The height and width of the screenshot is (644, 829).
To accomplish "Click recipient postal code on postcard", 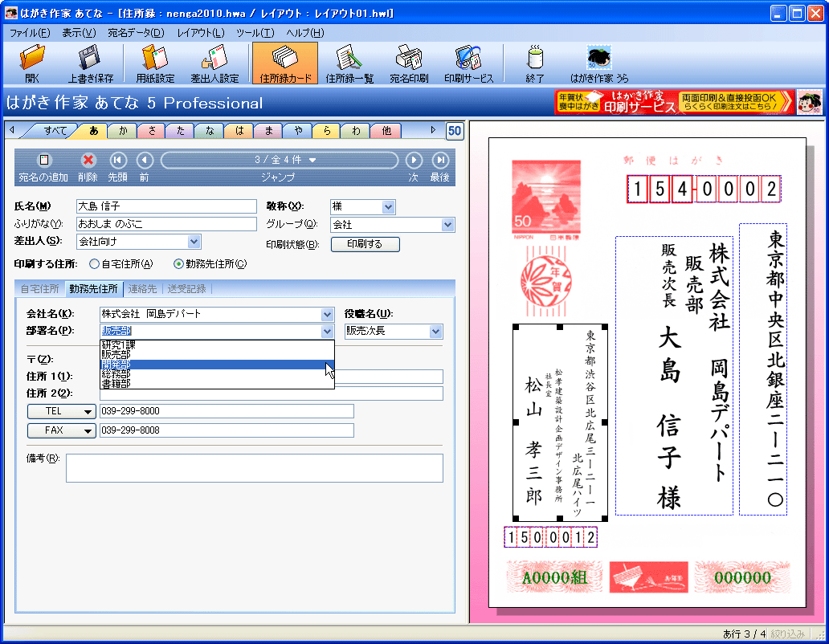I will click(704, 189).
